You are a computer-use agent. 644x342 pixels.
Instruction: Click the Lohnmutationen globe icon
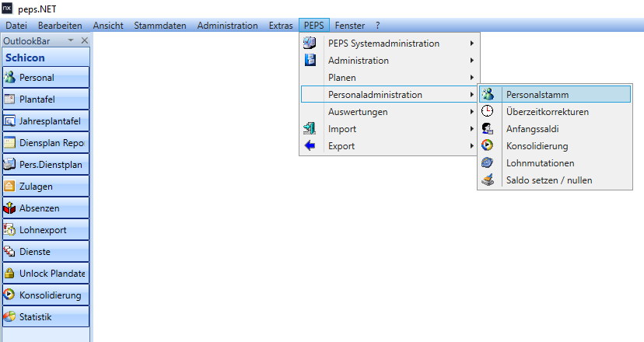coord(488,162)
